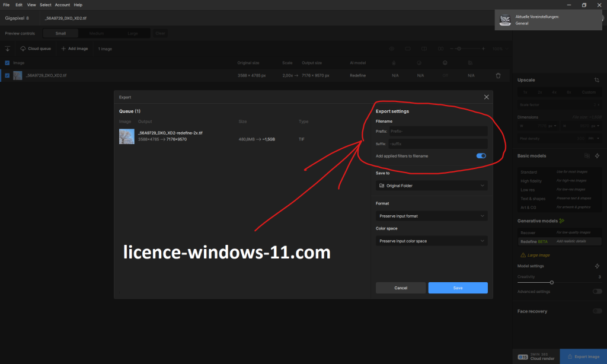The image size is (607, 364).
Task: Click the lightning bolt icon beside Model settings
Action: tap(597, 266)
